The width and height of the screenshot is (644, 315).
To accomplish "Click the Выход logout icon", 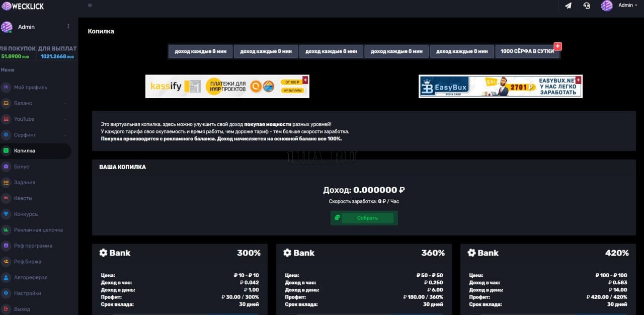I will 5,308.
